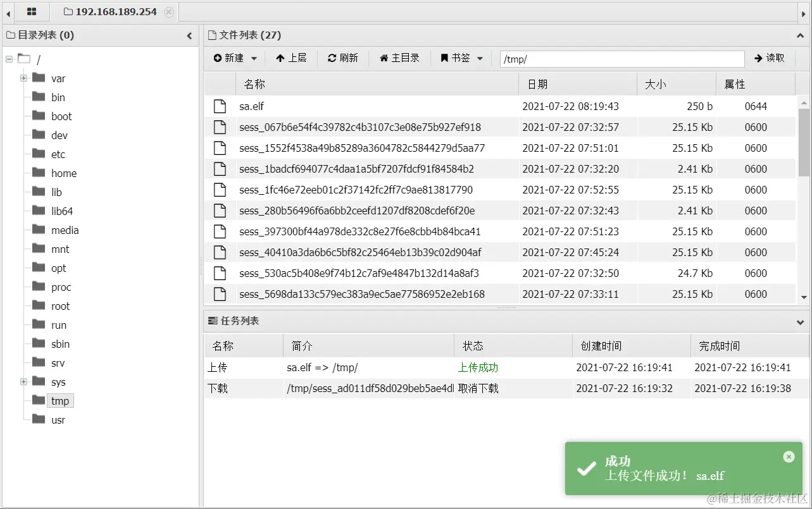Click the media folder icon
The image size is (812, 509).
39,230
